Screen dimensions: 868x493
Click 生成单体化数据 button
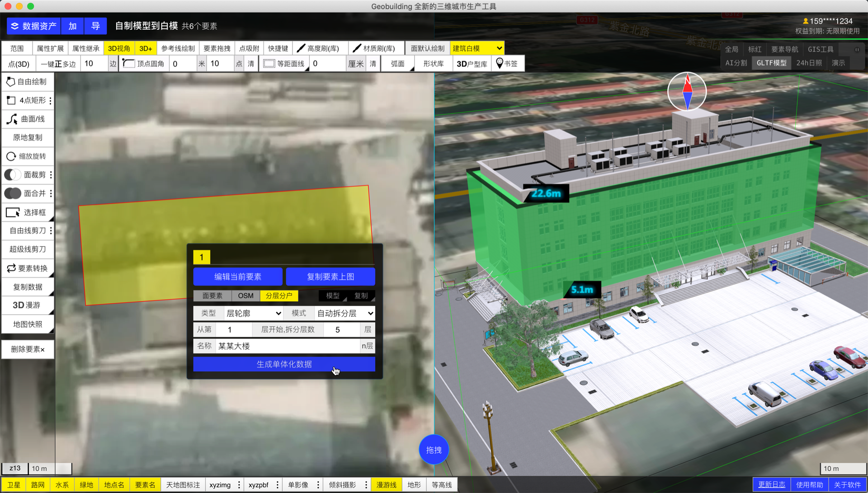click(x=284, y=364)
